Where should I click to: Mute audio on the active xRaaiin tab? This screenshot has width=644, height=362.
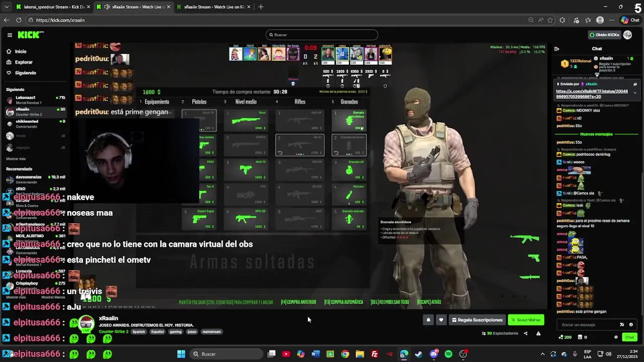107,7
